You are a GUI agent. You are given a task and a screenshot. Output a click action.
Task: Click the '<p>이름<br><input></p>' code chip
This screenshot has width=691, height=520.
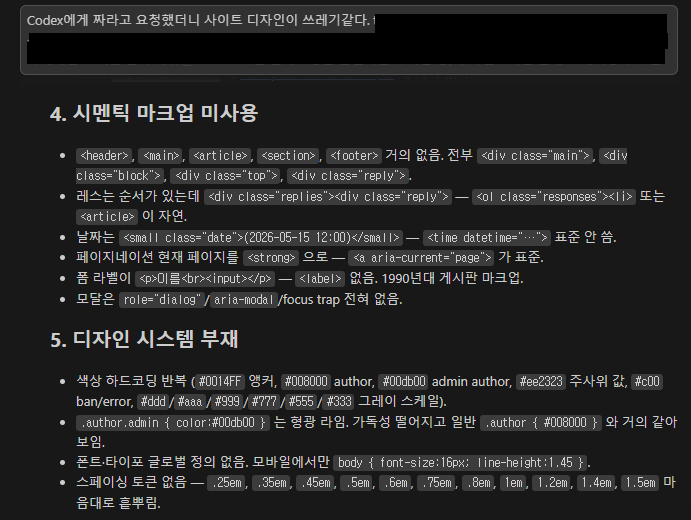coord(205,279)
